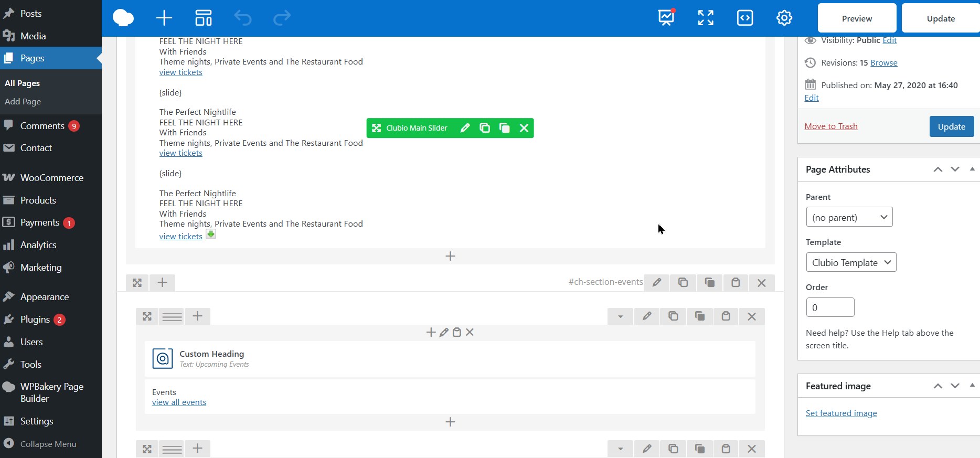
Task: Click the Undo arrow in top toolbar
Action: [x=243, y=18]
